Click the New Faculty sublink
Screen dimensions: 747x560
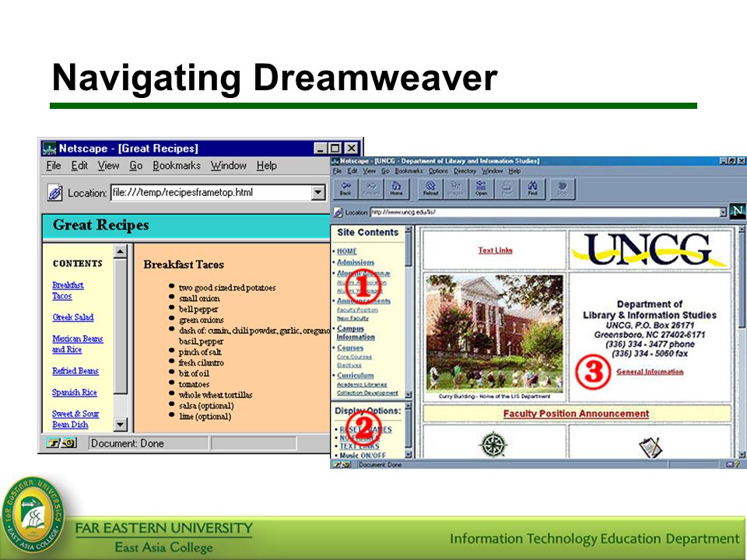pyautogui.click(x=352, y=318)
